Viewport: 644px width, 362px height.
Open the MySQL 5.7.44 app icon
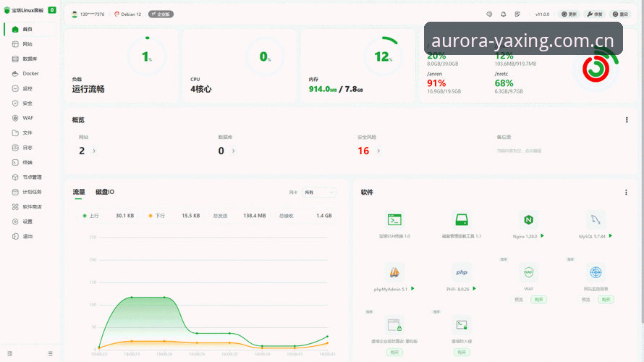pos(596,220)
